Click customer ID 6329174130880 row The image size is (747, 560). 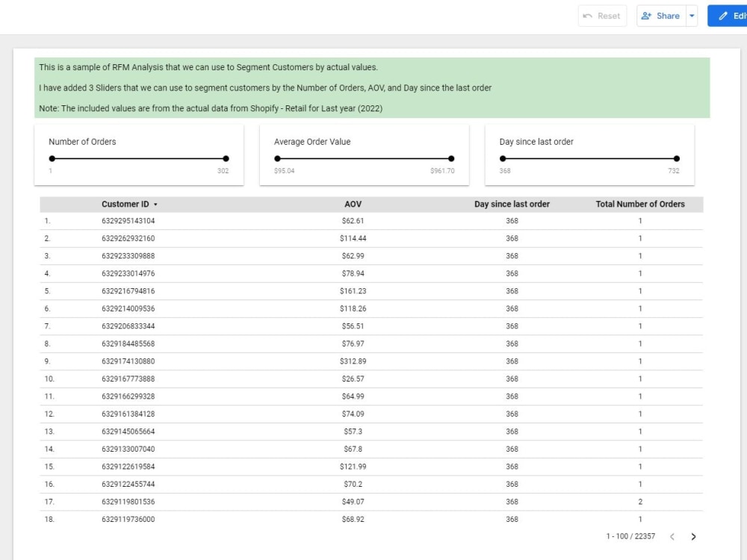coord(371,361)
